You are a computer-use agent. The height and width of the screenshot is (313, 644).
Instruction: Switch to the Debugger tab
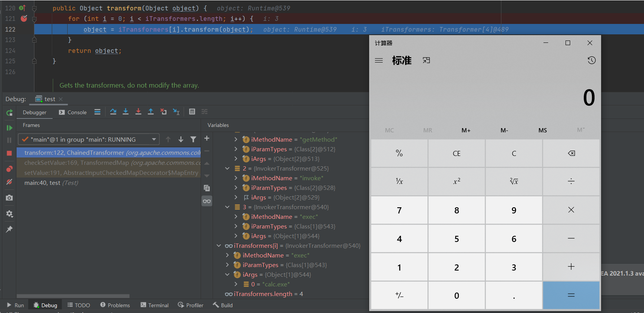(x=34, y=112)
